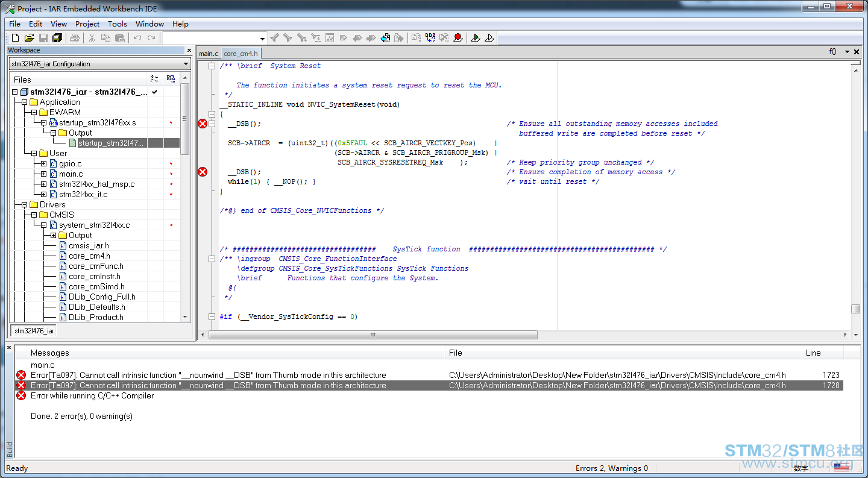Save the current file using toolbar
This screenshot has height=478, width=868.
pos(43,38)
